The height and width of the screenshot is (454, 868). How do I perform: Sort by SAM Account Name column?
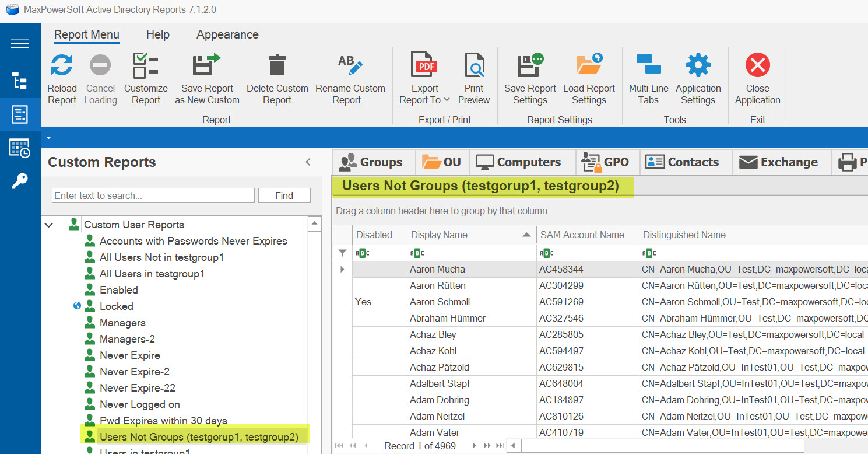(588, 235)
